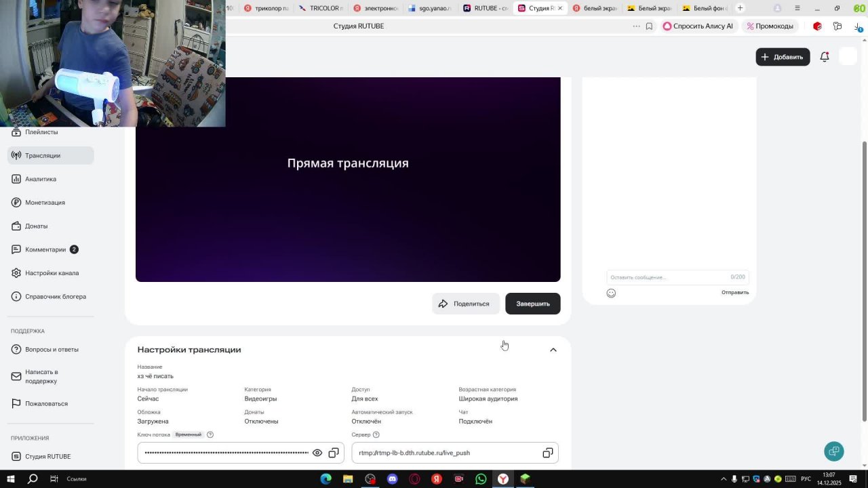This screenshot has width=868, height=488.
Task: Reveal the stream key with eye icon
Action: 317,453
